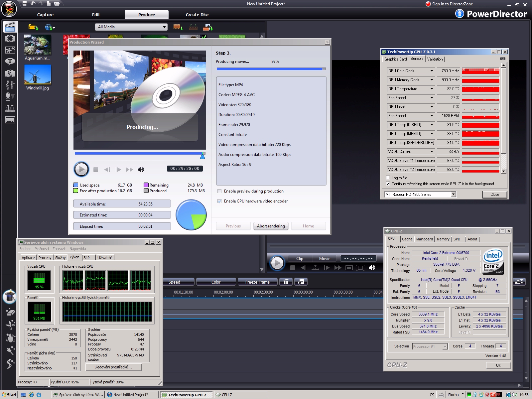Open the Voice-Over Recording Room icon

click(10, 96)
